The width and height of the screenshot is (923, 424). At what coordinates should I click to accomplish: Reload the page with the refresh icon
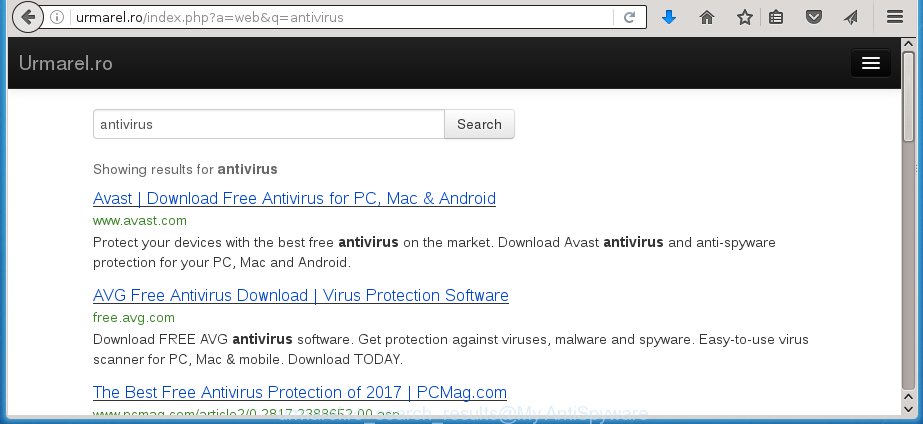[629, 17]
